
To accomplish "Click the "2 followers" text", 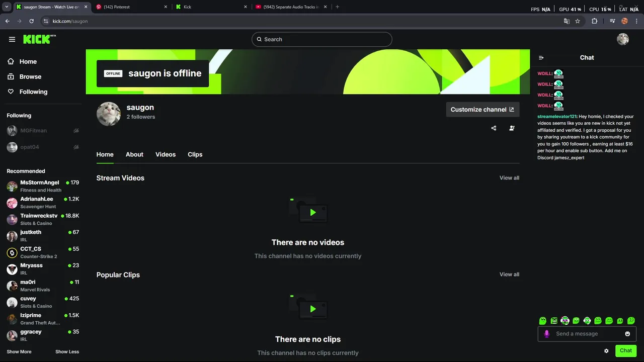I will [141, 117].
